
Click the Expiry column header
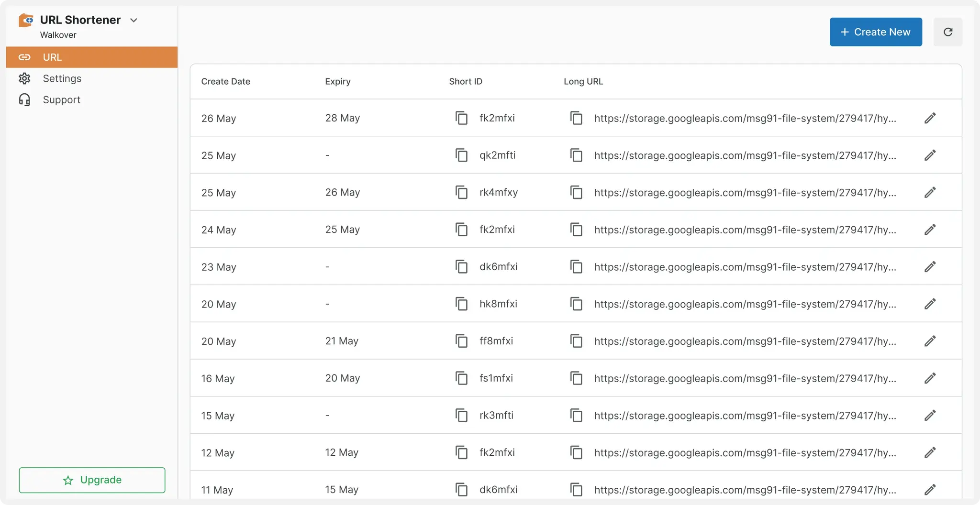click(x=337, y=81)
